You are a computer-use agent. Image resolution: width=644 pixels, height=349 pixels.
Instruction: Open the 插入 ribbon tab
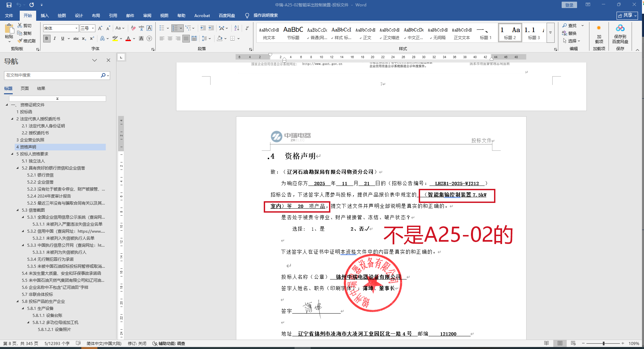tap(45, 16)
